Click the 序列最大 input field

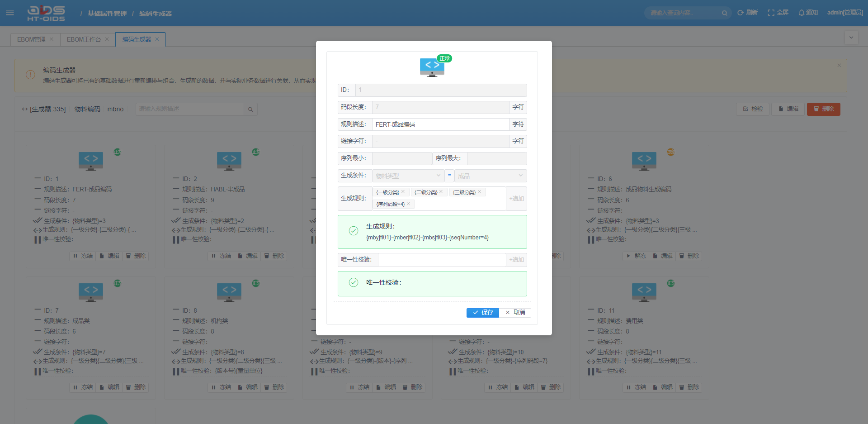[497, 158]
